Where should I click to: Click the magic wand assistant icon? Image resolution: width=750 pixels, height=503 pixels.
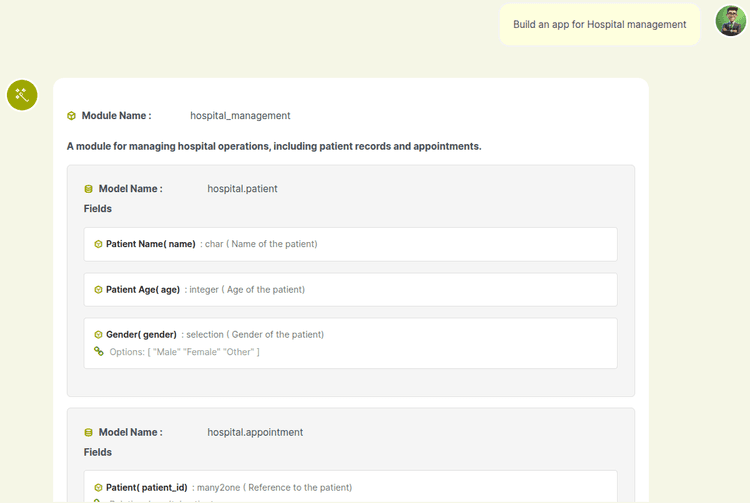(x=22, y=95)
